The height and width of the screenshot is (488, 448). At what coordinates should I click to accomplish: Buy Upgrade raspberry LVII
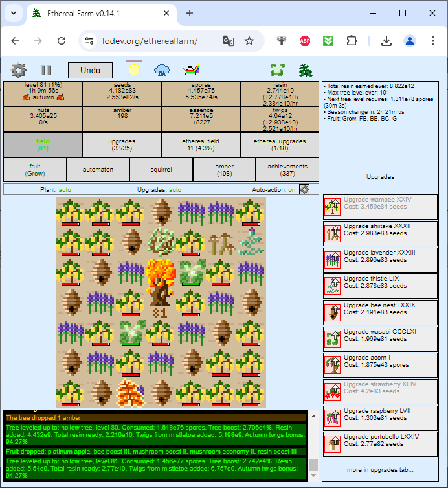(x=380, y=418)
